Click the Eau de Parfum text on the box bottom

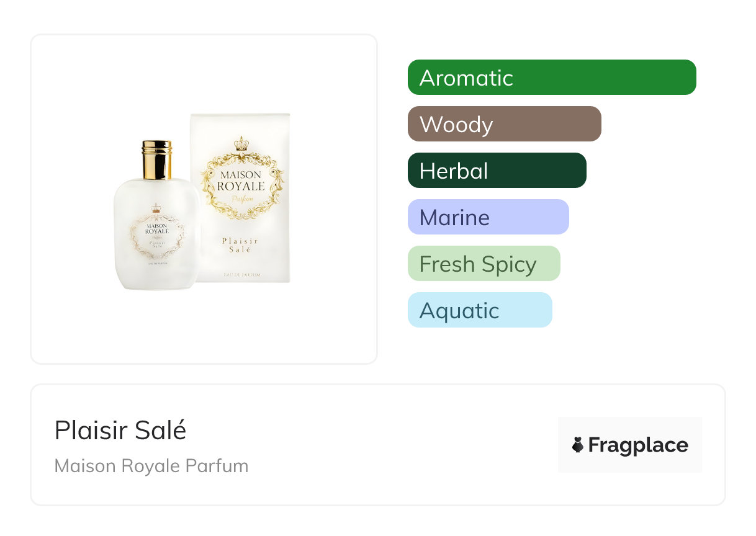click(x=240, y=274)
